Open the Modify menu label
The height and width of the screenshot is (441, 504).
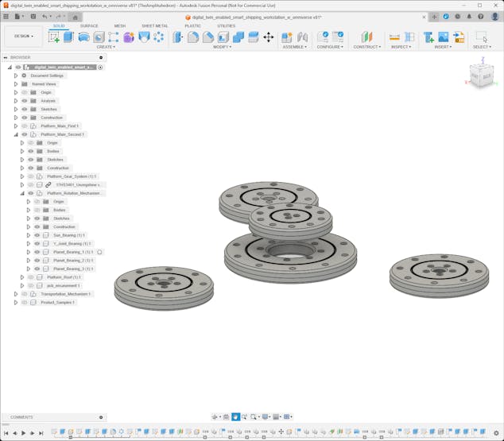coord(222,47)
